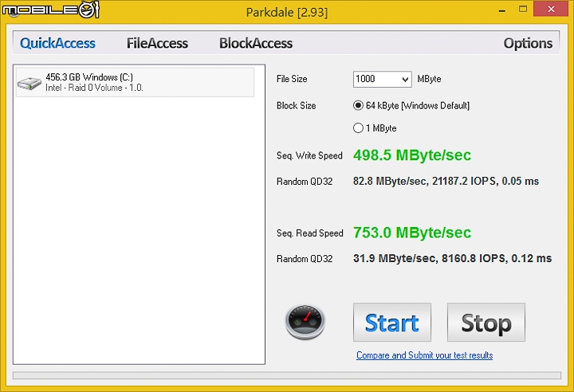Screen dimensions: 574x392
Task: Open Compare and Submit your test results link
Action: coord(425,355)
